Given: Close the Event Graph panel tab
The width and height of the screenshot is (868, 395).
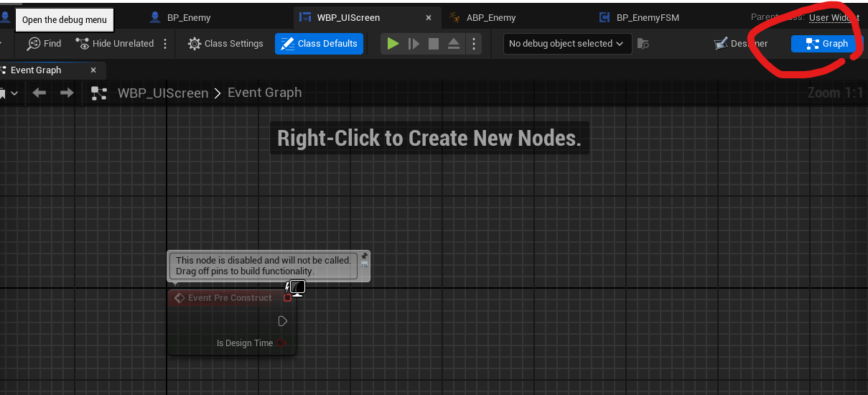Looking at the screenshot, I should tap(93, 70).
